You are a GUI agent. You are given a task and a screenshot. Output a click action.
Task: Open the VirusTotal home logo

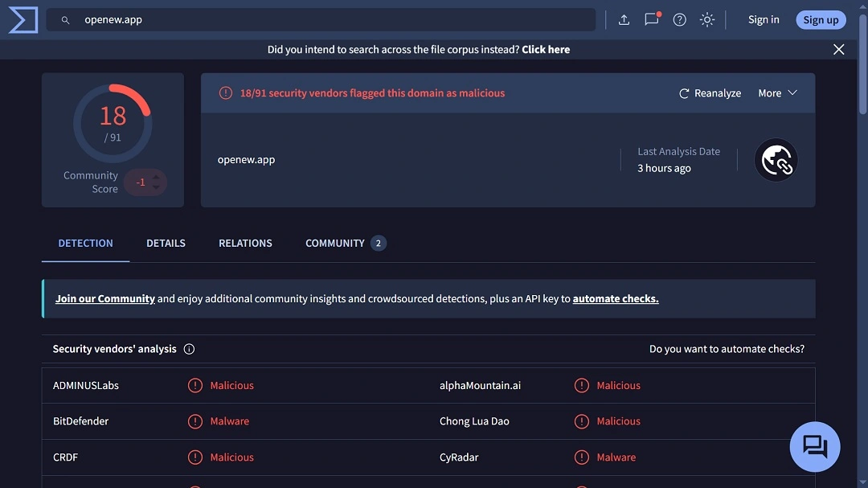click(23, 20)
